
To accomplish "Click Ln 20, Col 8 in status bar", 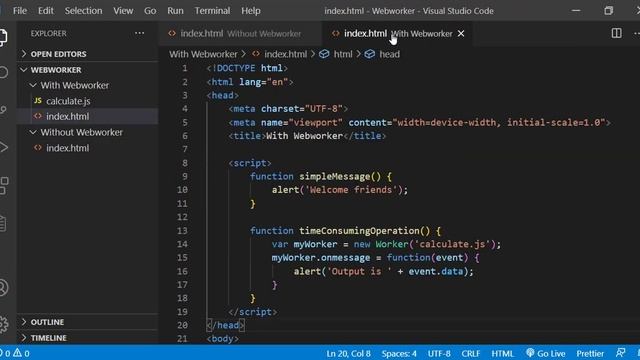I will pos(348,353).
